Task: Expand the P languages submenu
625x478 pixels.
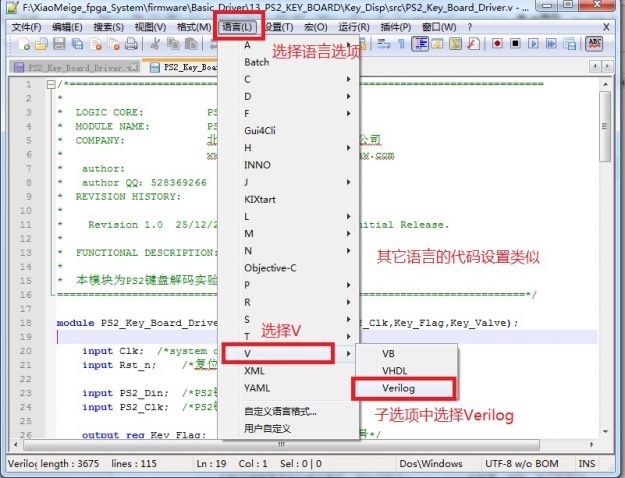Action: (x=289, y=285)
